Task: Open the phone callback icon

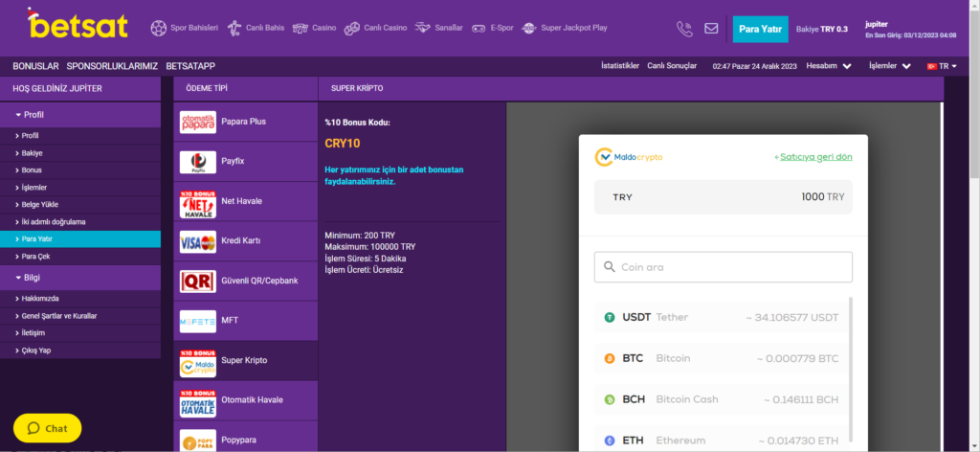Action: point(684,29)
